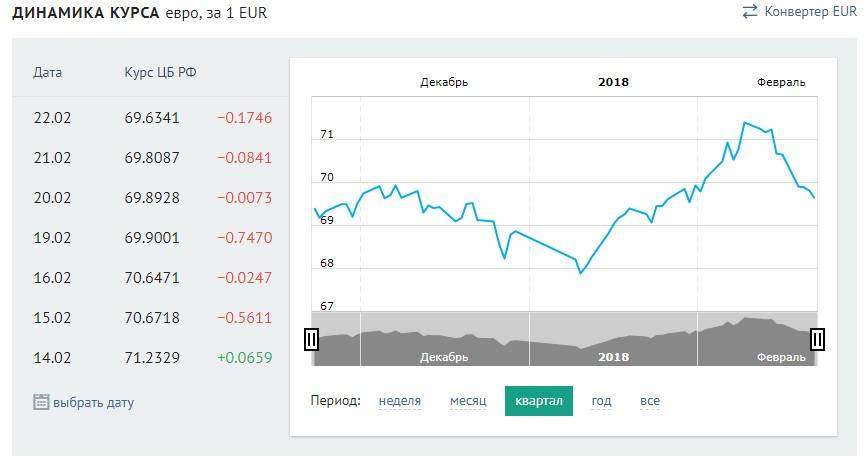
Task: Select the квартал period button
Action: 539,401
